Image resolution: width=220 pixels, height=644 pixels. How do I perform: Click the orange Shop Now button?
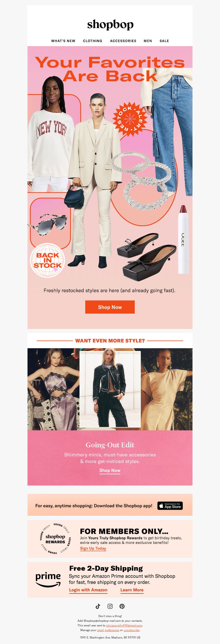[110, 307]
